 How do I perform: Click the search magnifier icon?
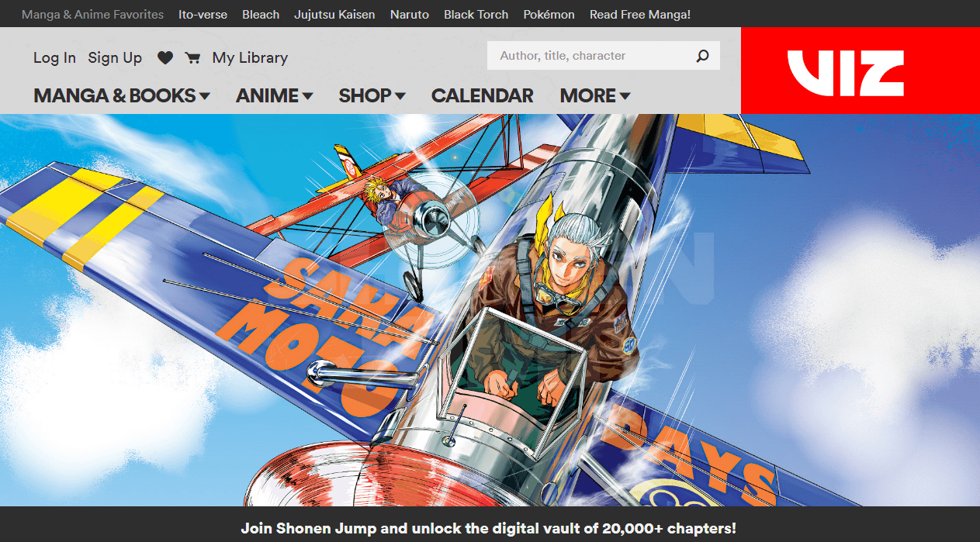[x=702, y=56]
